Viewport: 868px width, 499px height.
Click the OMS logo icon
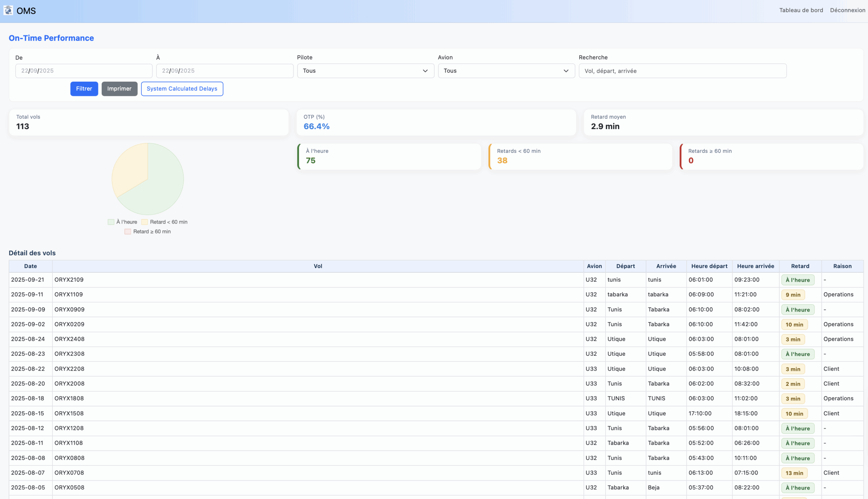pyautogui.click(x=8, y=10)
